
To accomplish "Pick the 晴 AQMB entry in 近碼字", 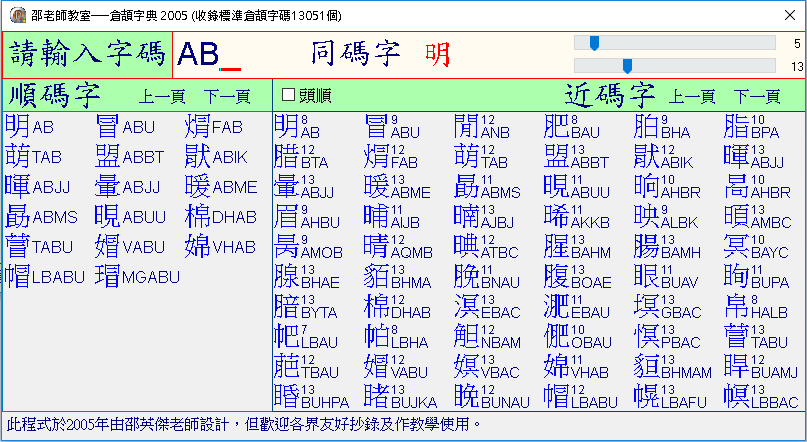I will (398, 246).
